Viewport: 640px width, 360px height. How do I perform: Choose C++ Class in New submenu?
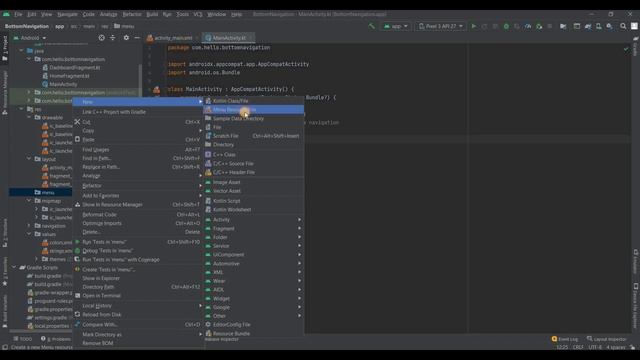click(254, 155)
